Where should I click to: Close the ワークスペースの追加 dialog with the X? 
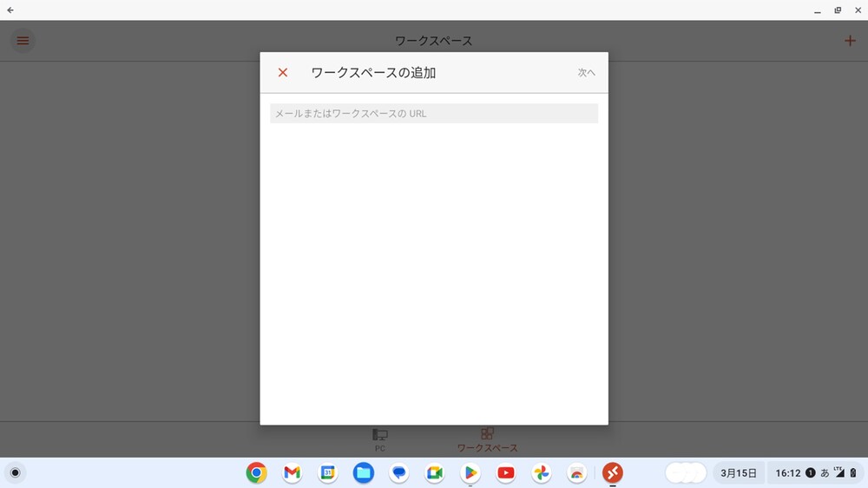[x=282, y=73]
